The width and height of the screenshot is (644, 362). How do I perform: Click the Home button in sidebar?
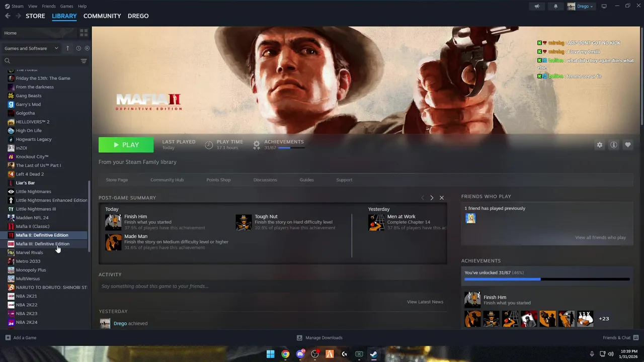[39, 33]
